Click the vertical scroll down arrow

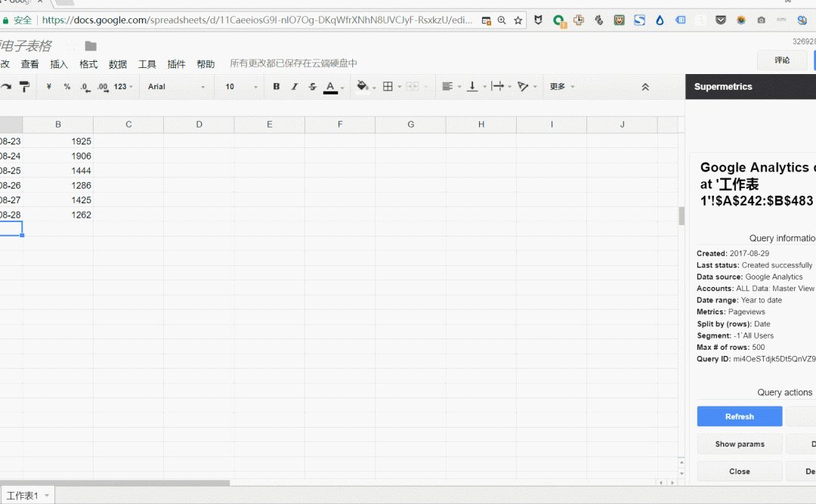pyautogui.click(x=682, y=473)
